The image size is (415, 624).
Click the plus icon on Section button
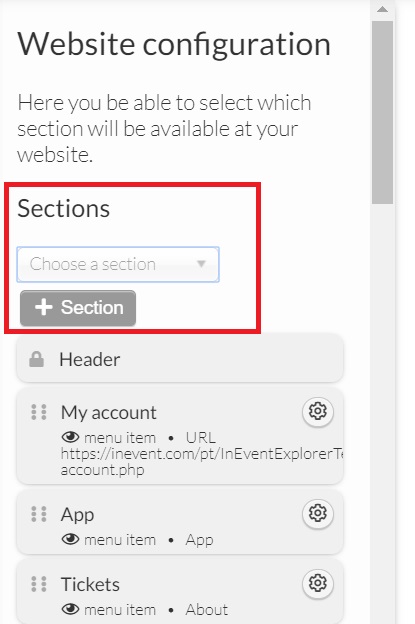[x=43, y=308]
